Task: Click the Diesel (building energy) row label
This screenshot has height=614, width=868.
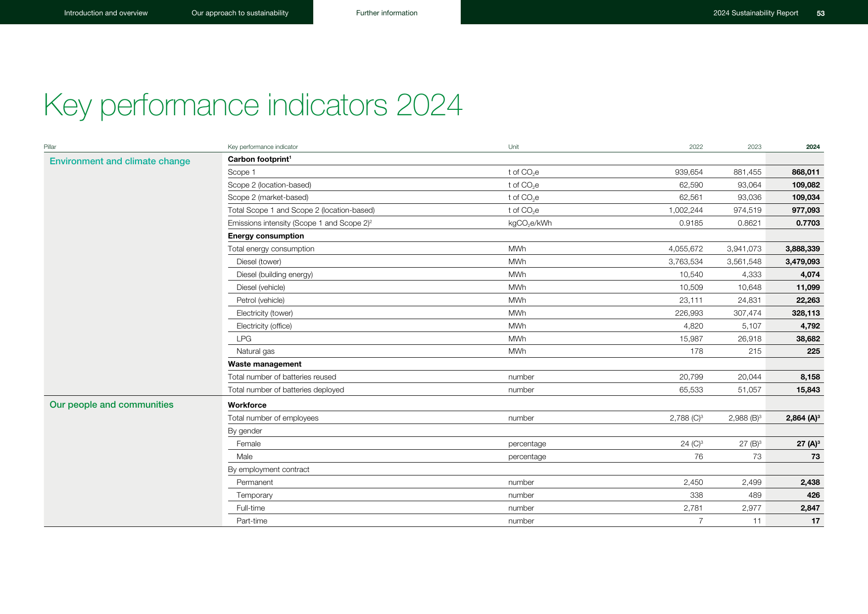Action: tap(275, 275)
